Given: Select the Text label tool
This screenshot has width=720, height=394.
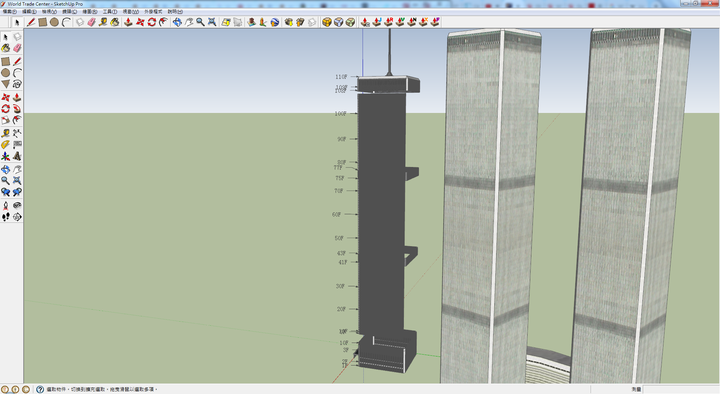Looking at the screenshot, I should click(17, 145).
